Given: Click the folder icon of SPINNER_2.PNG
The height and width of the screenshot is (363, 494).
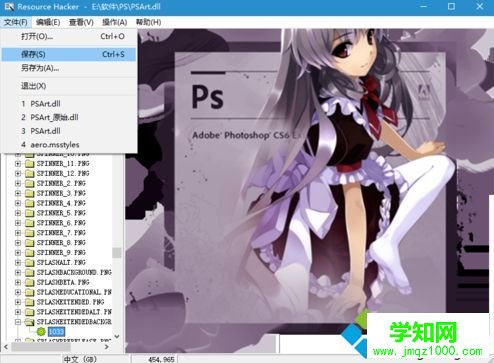Looking at the screenshot, I should pos(30,183).
